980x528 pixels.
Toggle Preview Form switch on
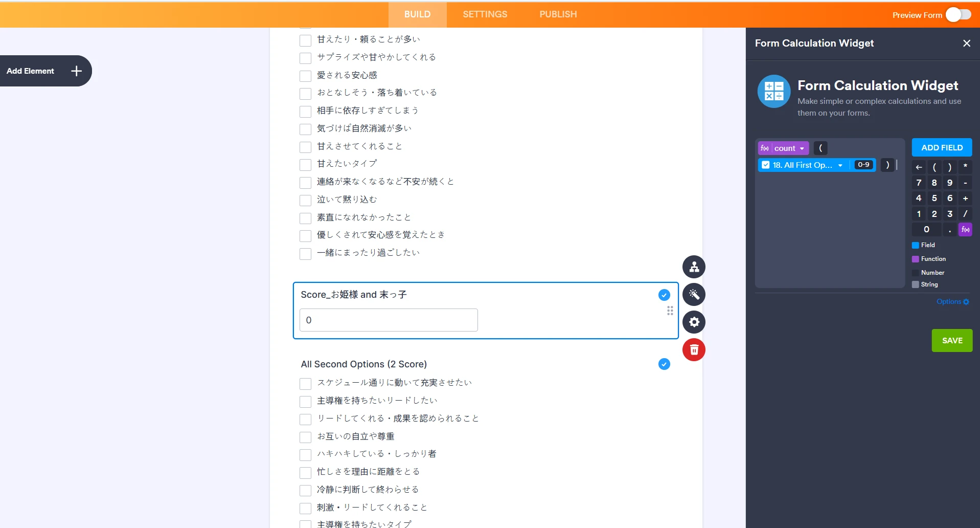tap(959, 14)
